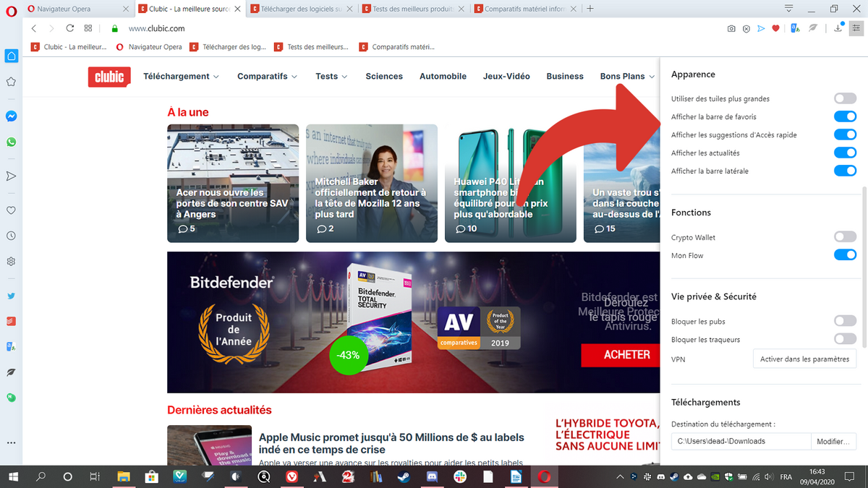The height and width of the screenshot is (488, 868).
Task: Open the Acer SAV Angers article card
Action: point(233,183)
